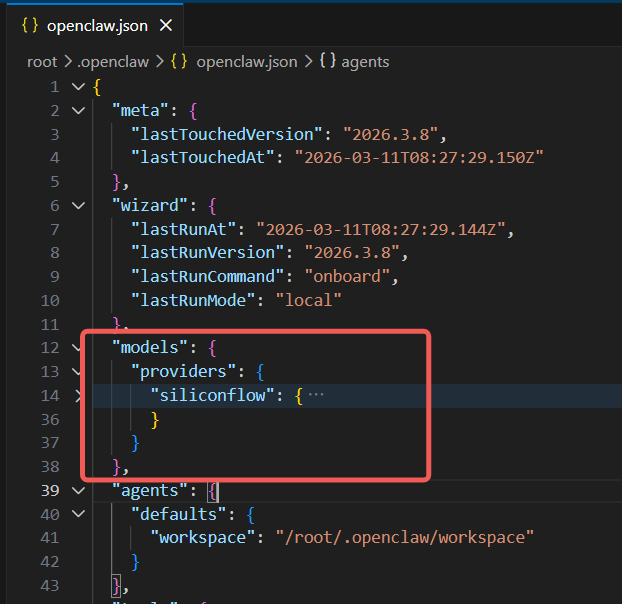Collapse the wizard block on line 6
This screenshot has width=622, height=604.
coord(79,205)
